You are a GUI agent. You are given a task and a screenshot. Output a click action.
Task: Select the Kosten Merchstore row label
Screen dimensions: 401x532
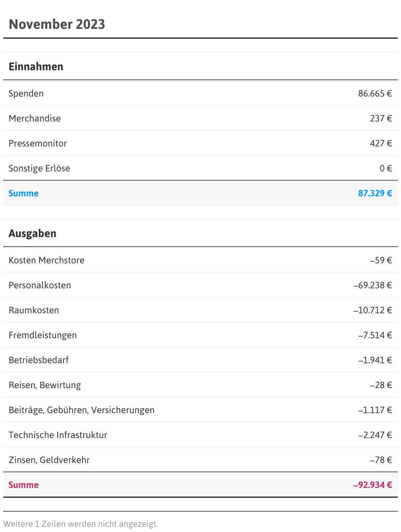pos(46,260)
